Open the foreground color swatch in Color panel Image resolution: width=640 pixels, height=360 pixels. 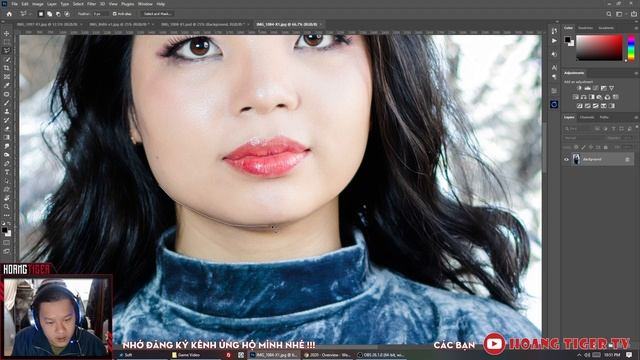pos(567,40)
